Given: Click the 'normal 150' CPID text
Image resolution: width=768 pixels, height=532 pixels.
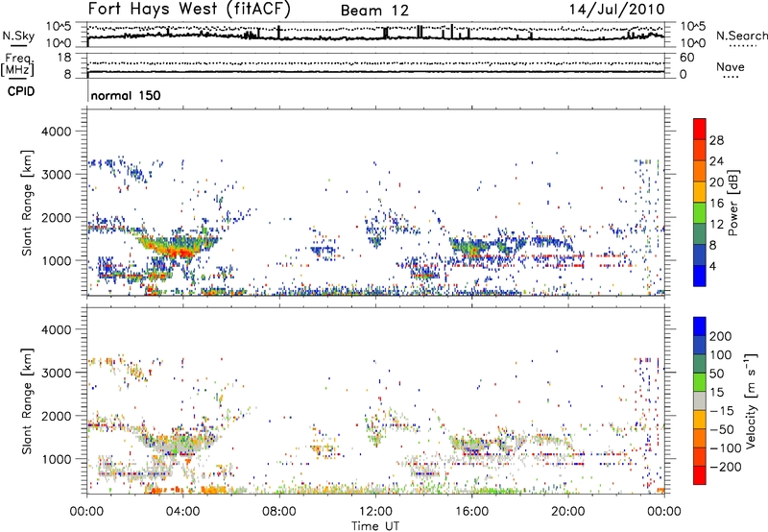Looking at the screenshot, I should pyautogui.click(x=126, y=95).
